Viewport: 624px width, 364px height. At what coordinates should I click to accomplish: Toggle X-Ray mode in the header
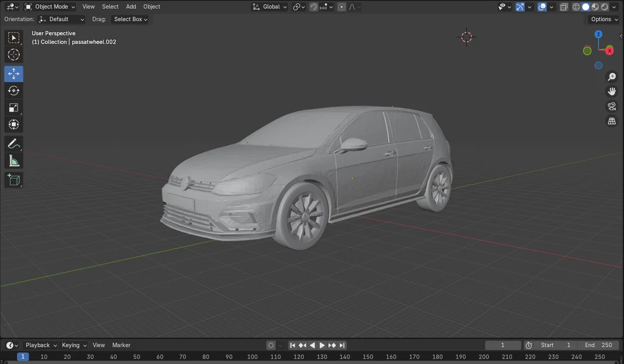563,6
